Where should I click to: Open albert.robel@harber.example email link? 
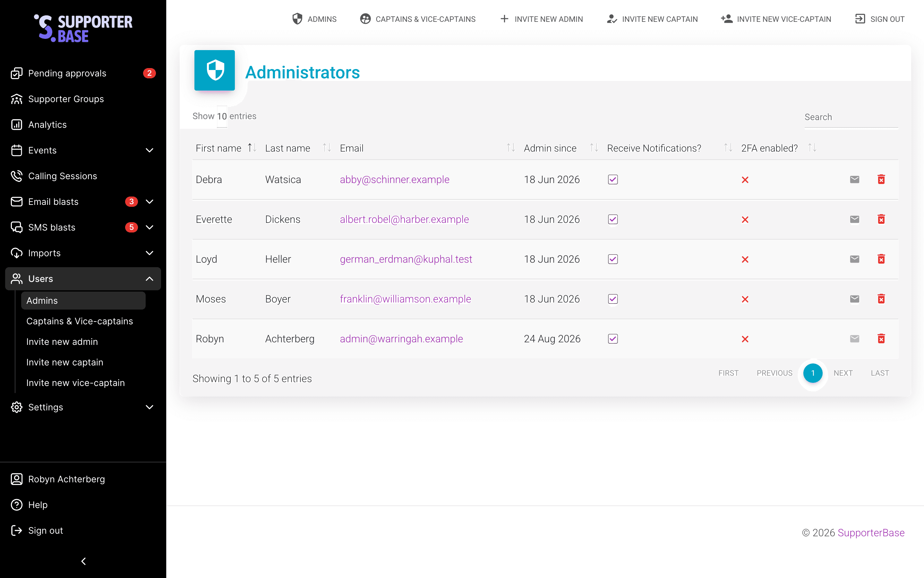[404, 219]
